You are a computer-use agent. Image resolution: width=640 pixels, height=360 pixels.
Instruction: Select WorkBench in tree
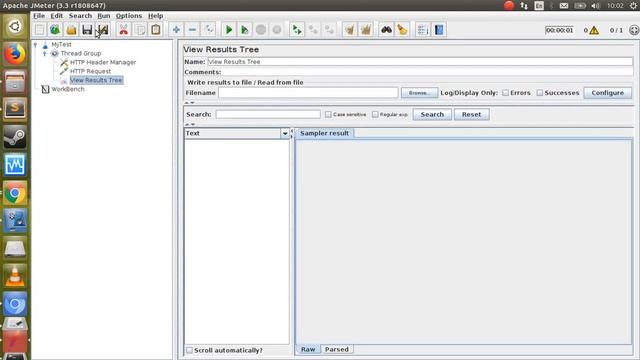(x=68, y=89)
